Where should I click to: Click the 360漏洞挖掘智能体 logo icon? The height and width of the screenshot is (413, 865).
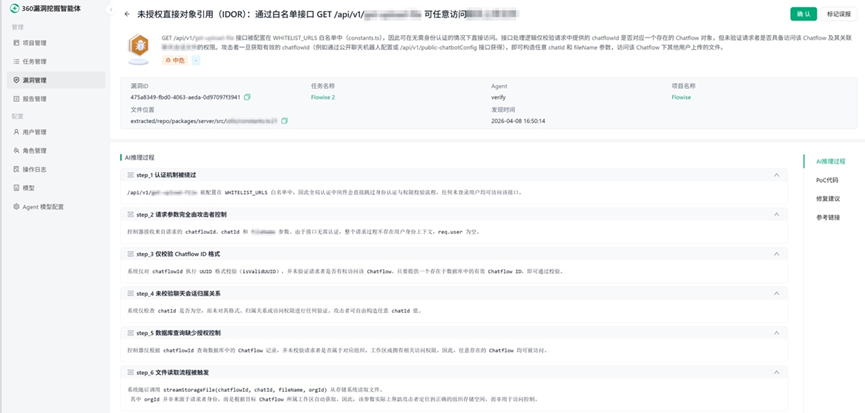14,8
